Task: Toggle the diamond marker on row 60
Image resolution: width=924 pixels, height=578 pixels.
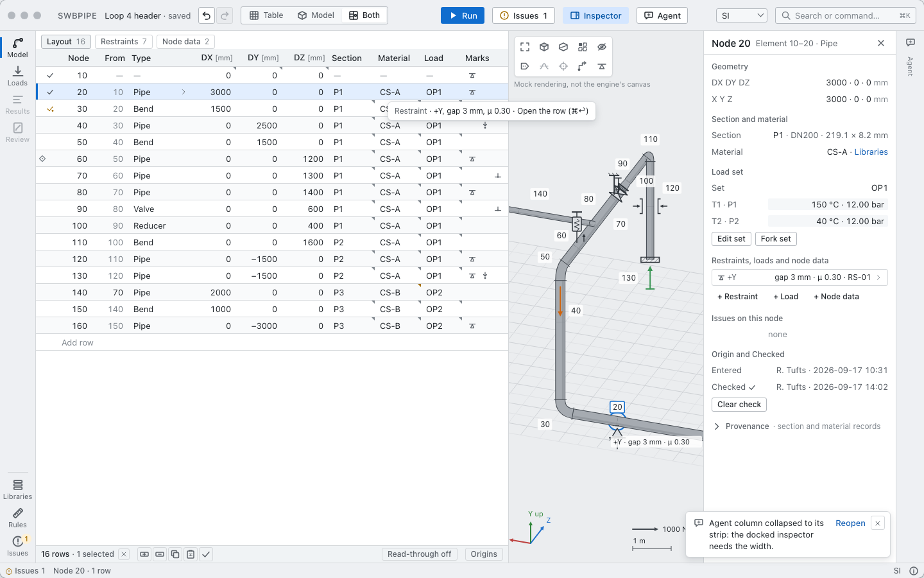Action: point(42,159)
